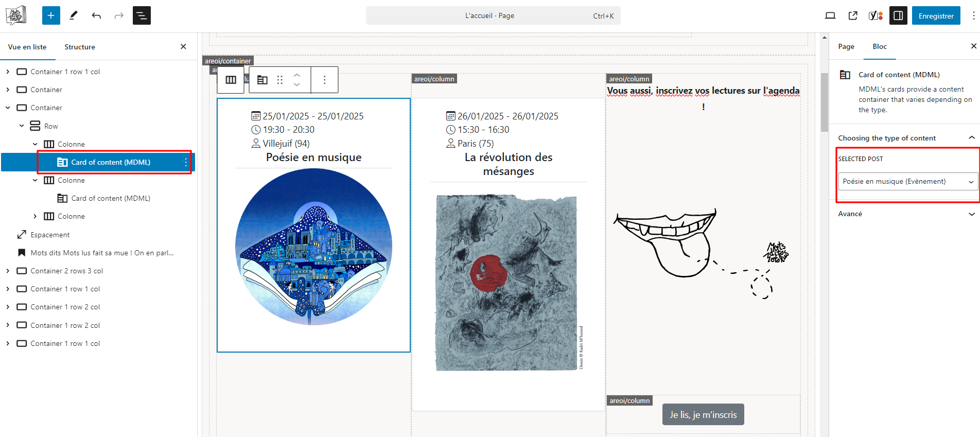Switch to the Structure tab
This screenshot has width=980, height=437.
[x=80, y=47]
